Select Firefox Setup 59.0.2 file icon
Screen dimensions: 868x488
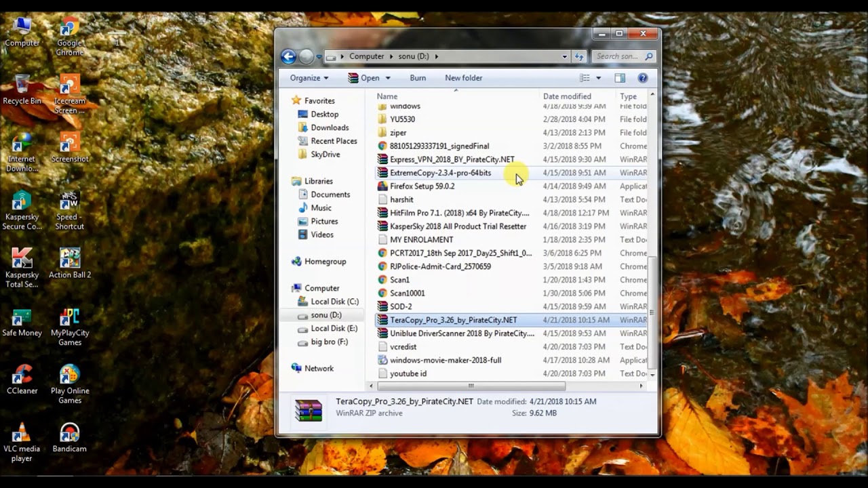coord(382,186)
